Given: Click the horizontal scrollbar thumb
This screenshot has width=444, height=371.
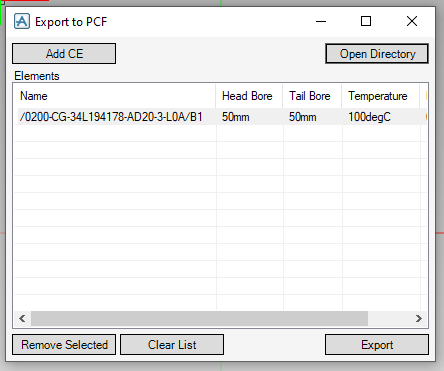Looking at the screenshot, I should click(x=199, y=319).
